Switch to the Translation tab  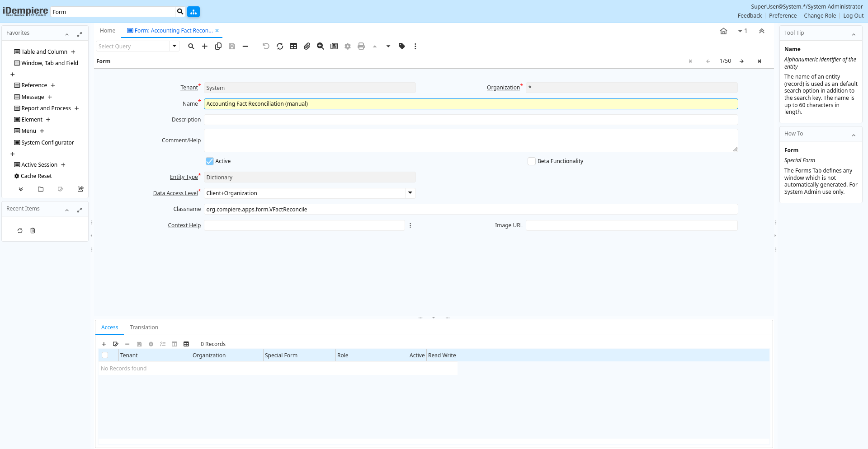point(144,327)
